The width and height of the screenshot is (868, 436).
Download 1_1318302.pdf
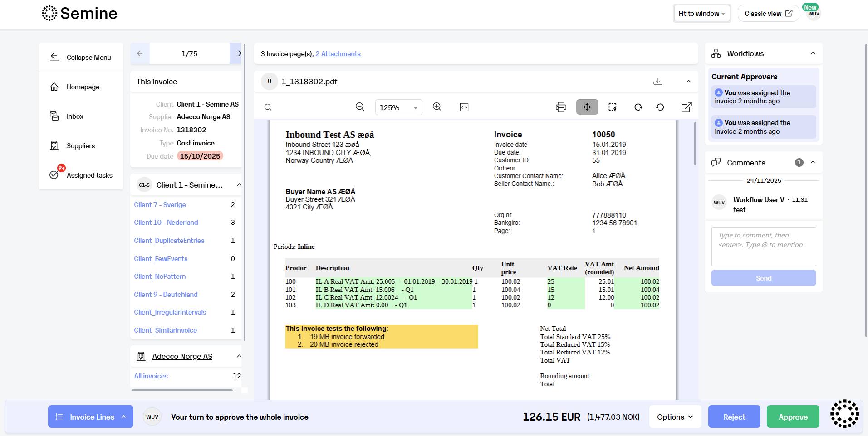(657, 82)
